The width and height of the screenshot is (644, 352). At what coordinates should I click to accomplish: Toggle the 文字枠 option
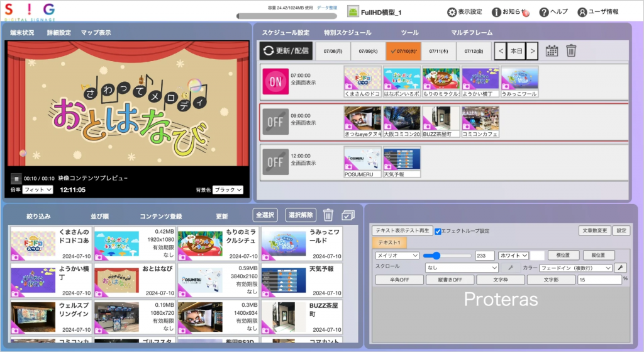[500, 280]
